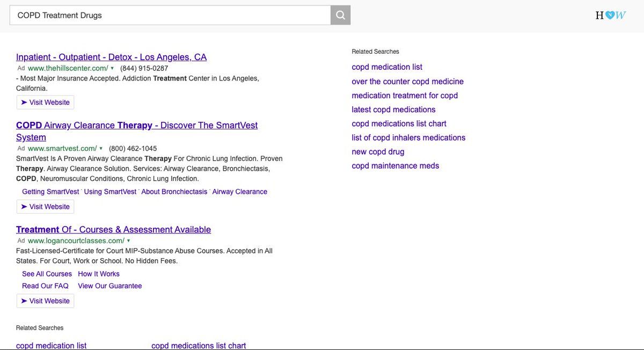
Task: Open the See All Courses sitelink
Action: pos(47,274)
